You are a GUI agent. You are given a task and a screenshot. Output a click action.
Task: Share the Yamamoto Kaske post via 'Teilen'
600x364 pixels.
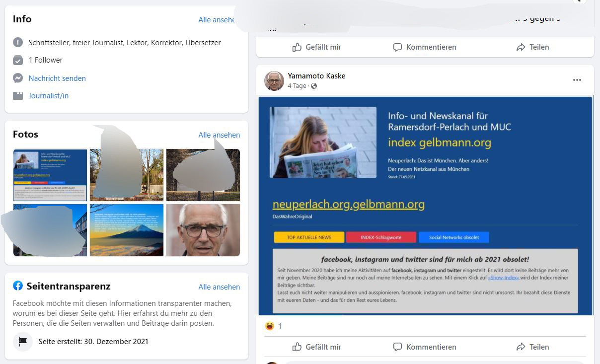[x=532, y=347]
